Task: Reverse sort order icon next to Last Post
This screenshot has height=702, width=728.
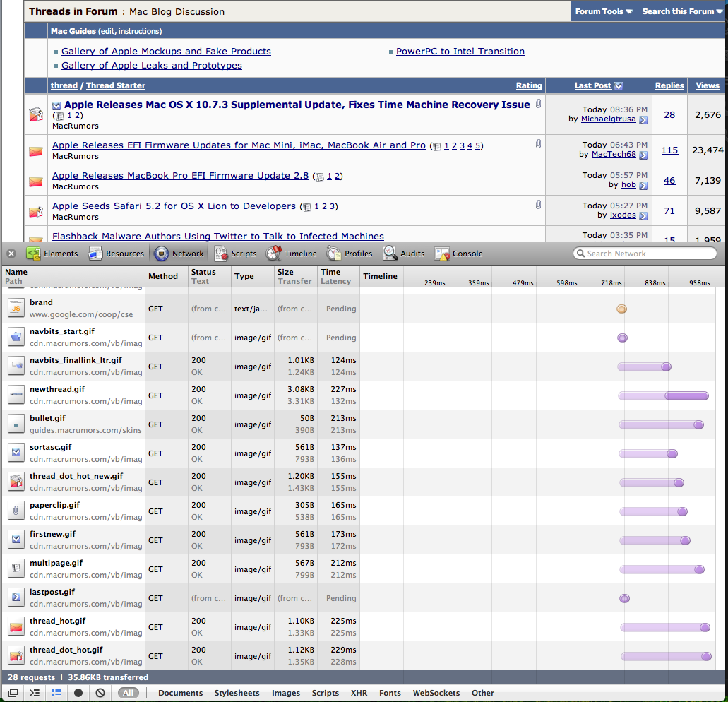Action: point(619,86)
